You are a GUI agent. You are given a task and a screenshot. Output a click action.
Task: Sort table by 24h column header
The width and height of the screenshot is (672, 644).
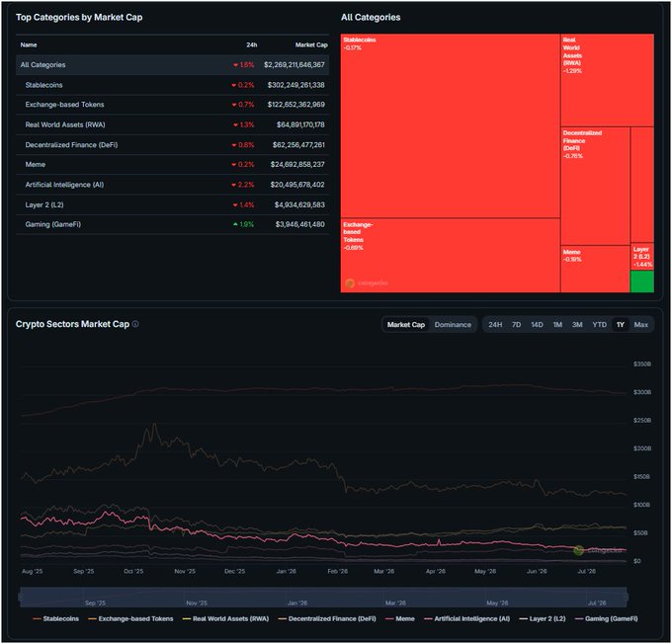click(x=252, y=45)
